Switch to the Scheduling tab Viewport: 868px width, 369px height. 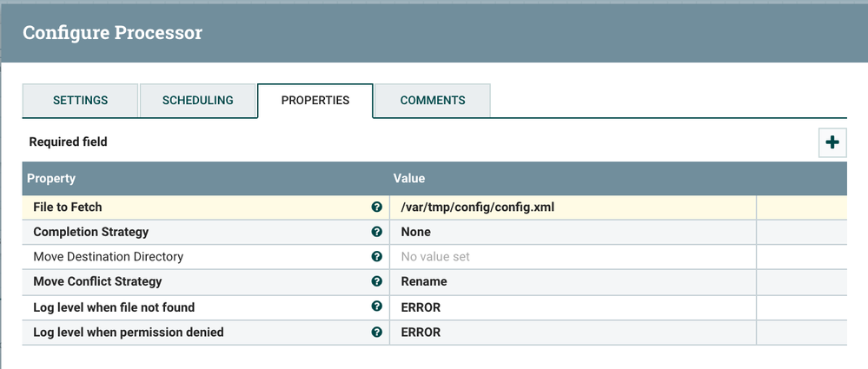tap(197, 101)
